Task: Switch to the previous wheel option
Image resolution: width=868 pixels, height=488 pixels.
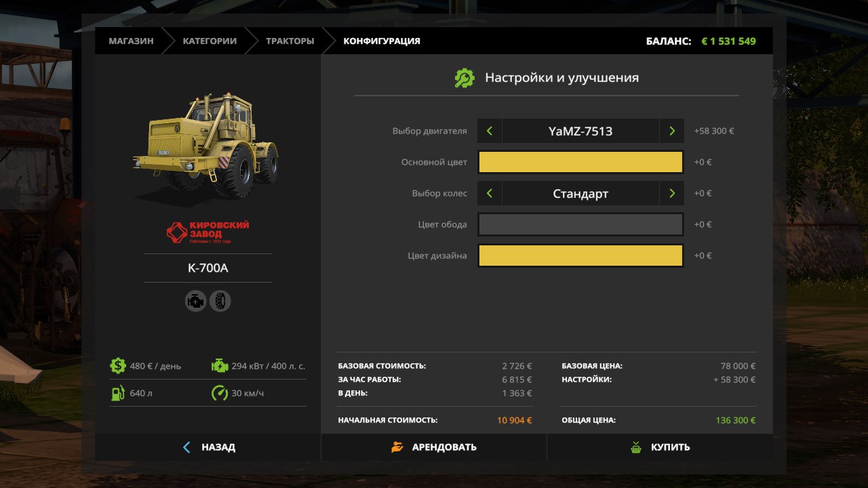Action: tap(490, 193)
